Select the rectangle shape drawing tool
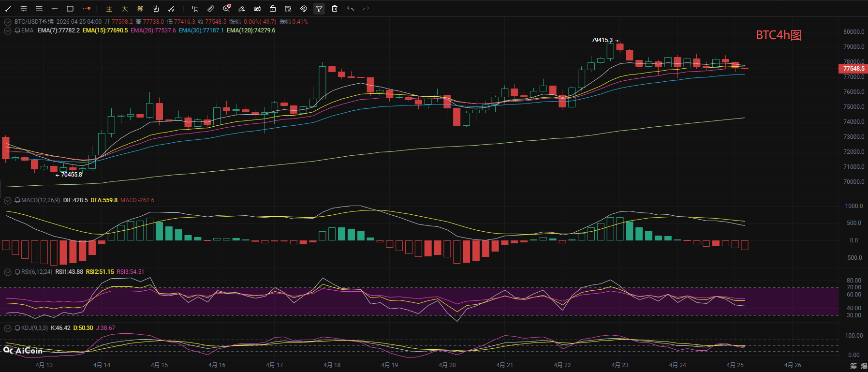 (x=70, y=9)
